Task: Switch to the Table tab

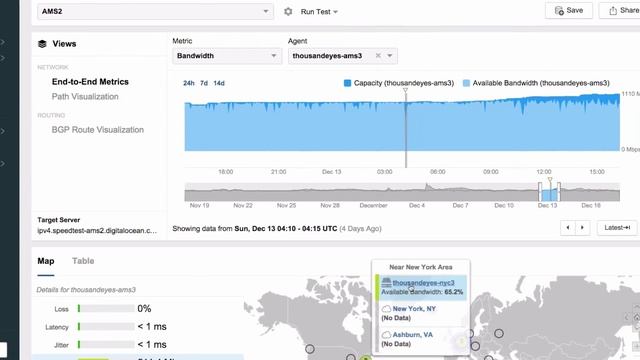Action: point(83,261)
